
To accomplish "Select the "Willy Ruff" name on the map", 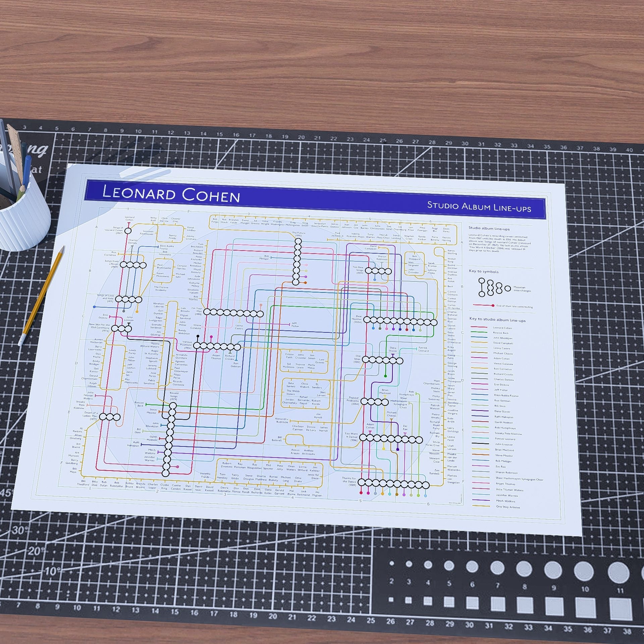I will pyautogui.click(x=154, y=219).
